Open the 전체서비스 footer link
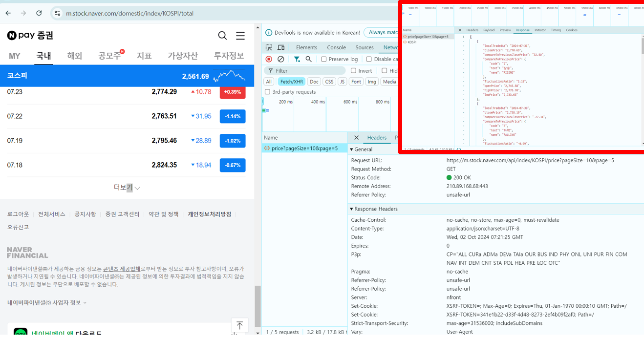This screenshot has height=340, width=644. pos(52,214)
